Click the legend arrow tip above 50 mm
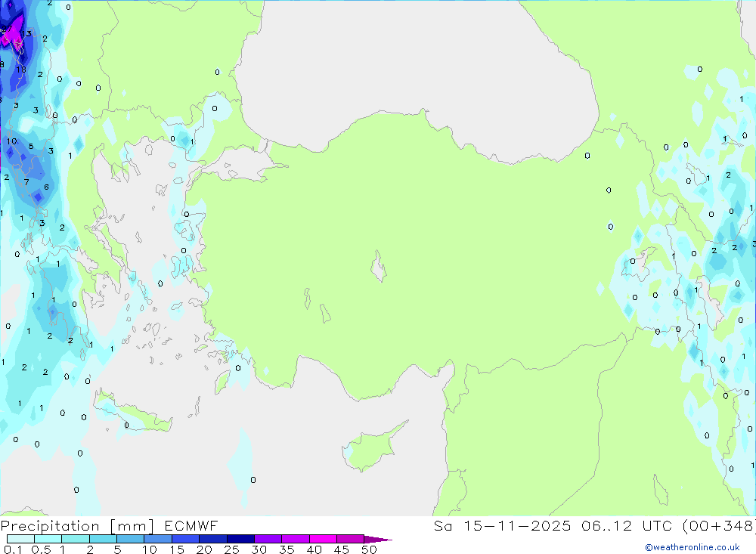Image resolution: width=756 pixels, height=554 pixels. (378, 540)
